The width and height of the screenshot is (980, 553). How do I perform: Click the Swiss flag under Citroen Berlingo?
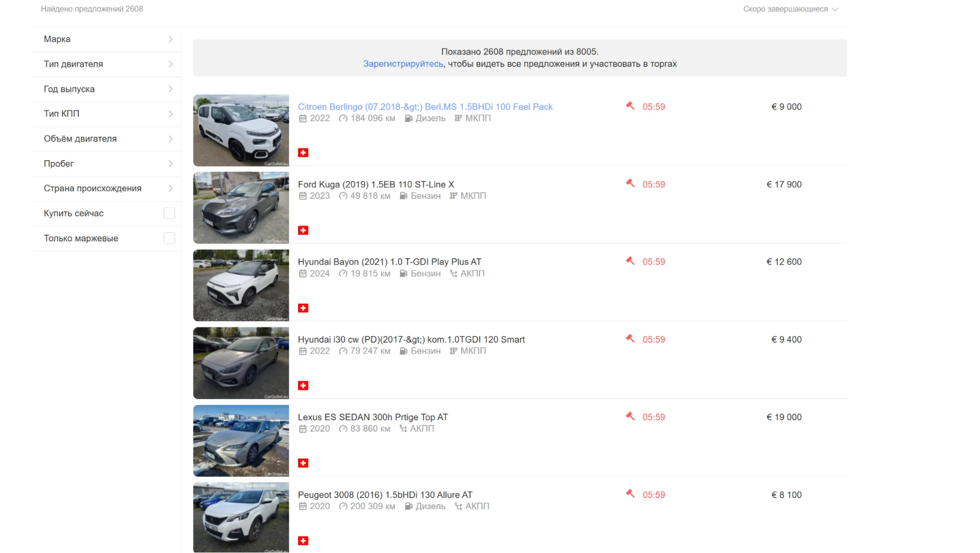(x=303, y=153)
